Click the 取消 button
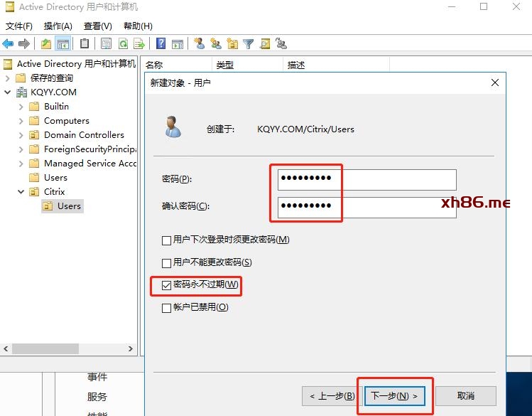 pos(465,395)
